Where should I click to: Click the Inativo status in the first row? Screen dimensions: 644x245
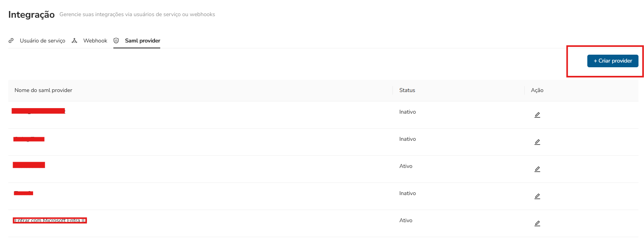coord(407,112)
